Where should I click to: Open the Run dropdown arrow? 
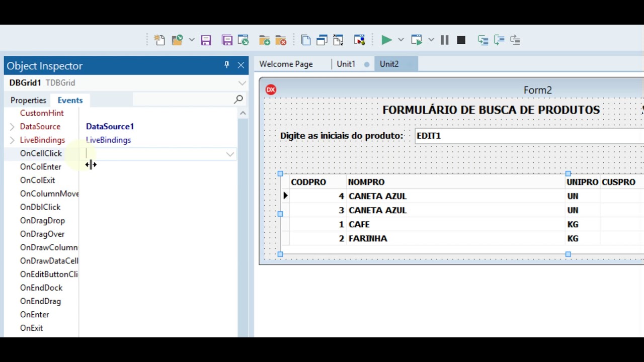(401, 40)
